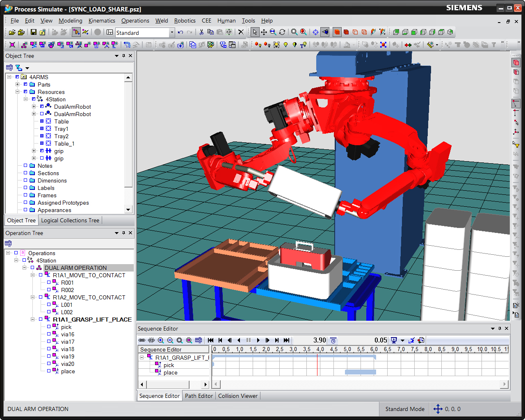
Task: Click the Cut scissors icon
Action: tap(201, 32)
